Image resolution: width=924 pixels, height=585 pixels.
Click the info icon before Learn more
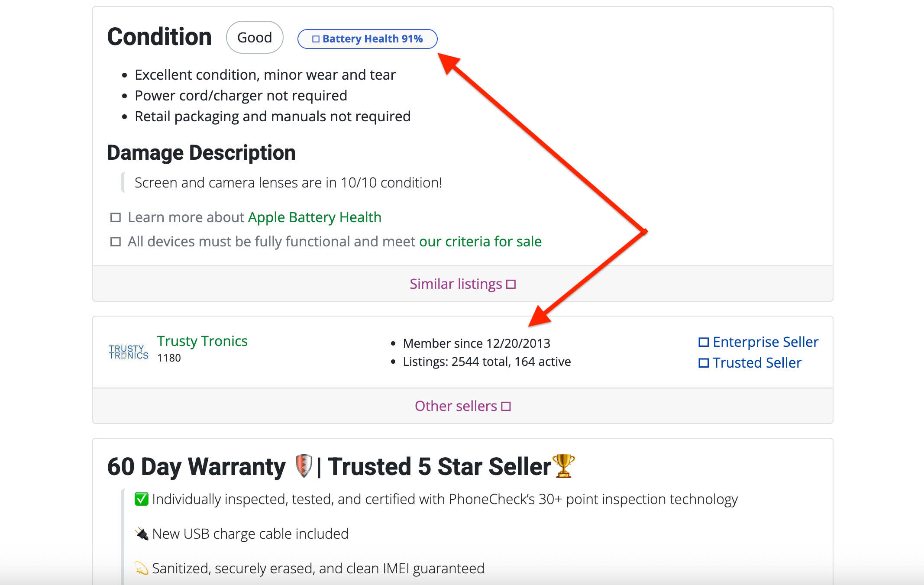pos(116,217)
